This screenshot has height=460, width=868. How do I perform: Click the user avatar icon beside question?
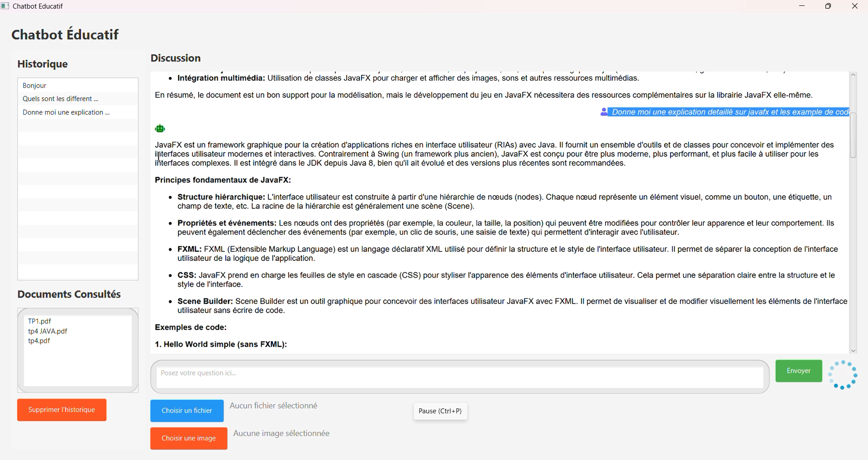point(604,112)
